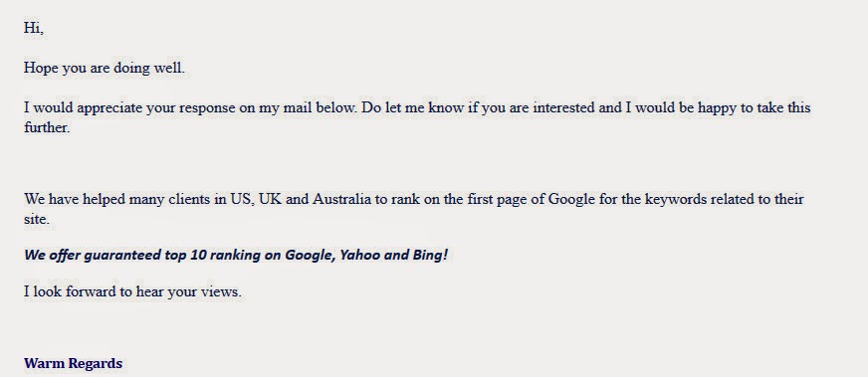This screenshot has width=868, height=377.
Task: Click the phrase "my mail below"
Action: (308, 107)
